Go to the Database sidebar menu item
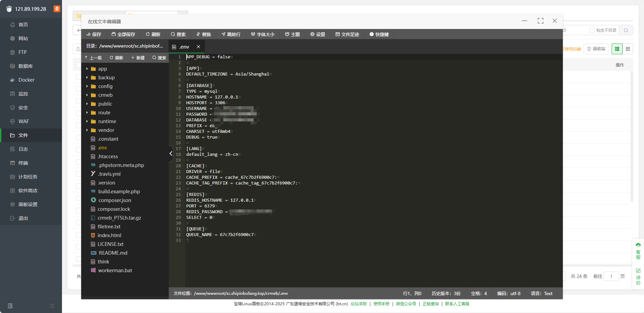The height and width of the screenshot is (313, 644). pyautogui.click(x=25, y=66)
